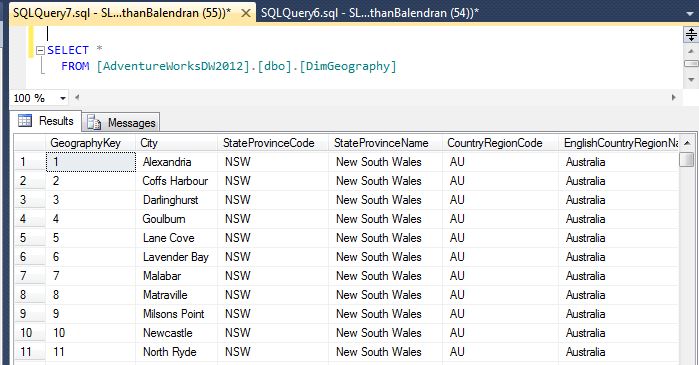
Task: Click the editor split handle icon
Action: click(691, 34)
